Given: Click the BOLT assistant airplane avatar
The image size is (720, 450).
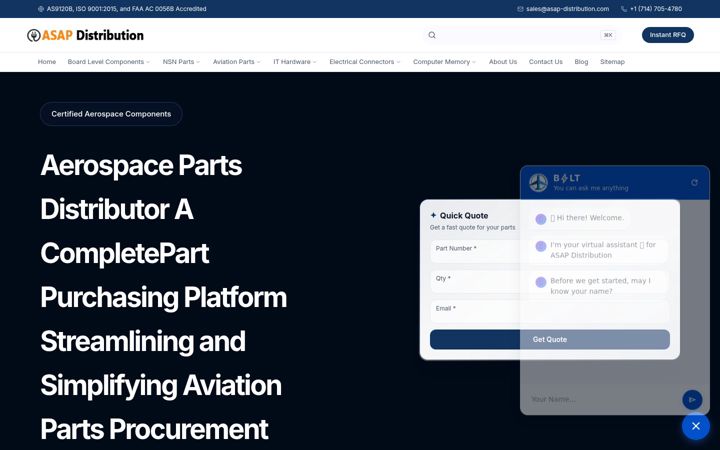Looking at the screenshot, I should [538, 183].
